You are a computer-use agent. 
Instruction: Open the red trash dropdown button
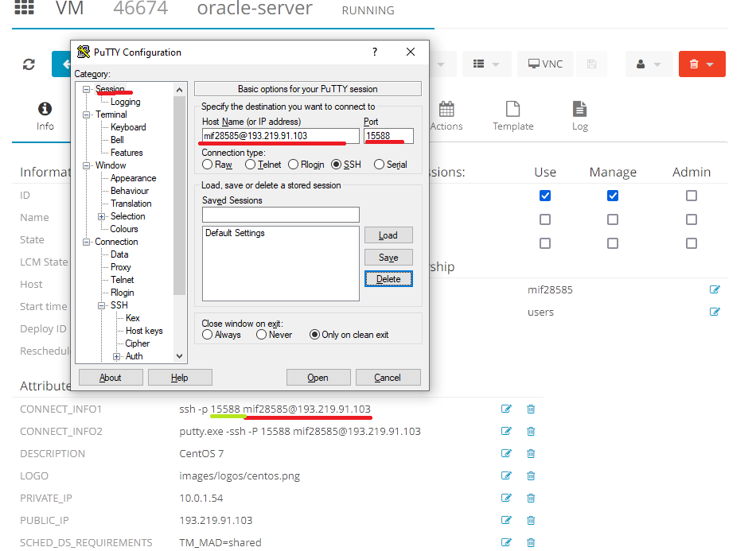702,64
